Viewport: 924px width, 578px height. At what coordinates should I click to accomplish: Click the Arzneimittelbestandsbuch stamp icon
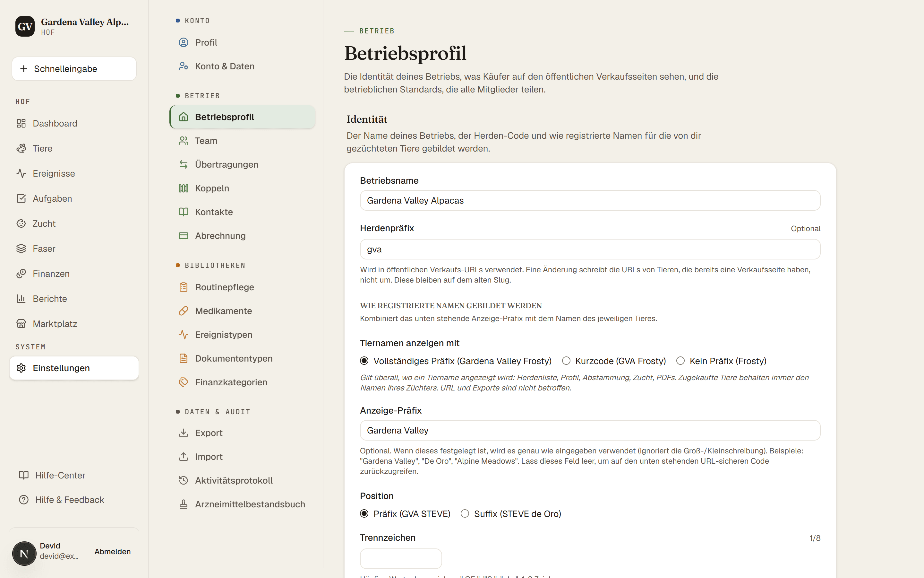[x=183, y=504]
